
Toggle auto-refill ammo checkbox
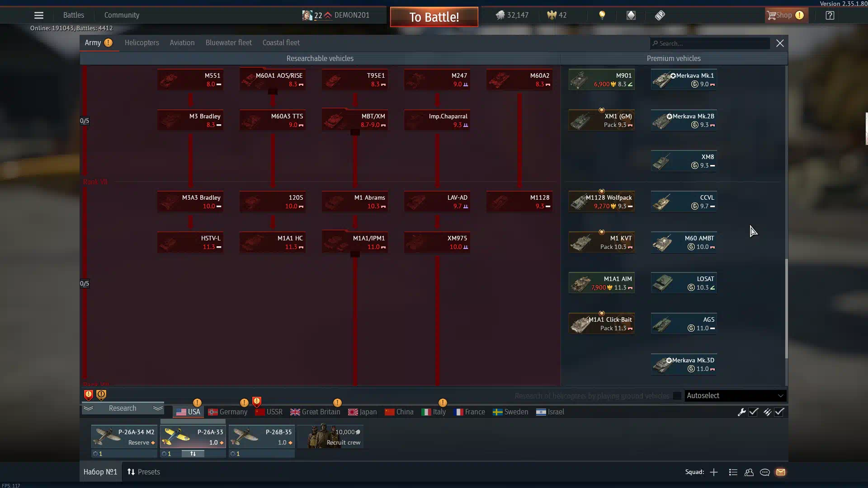click(x=779, y=412)
